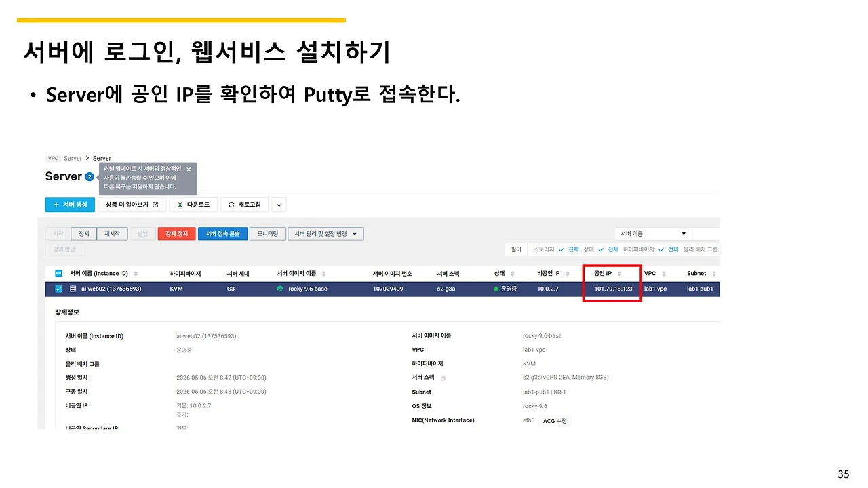Click s2-g3a spec in the table row
The image size is (868, 488).
[x=448, y=289]
